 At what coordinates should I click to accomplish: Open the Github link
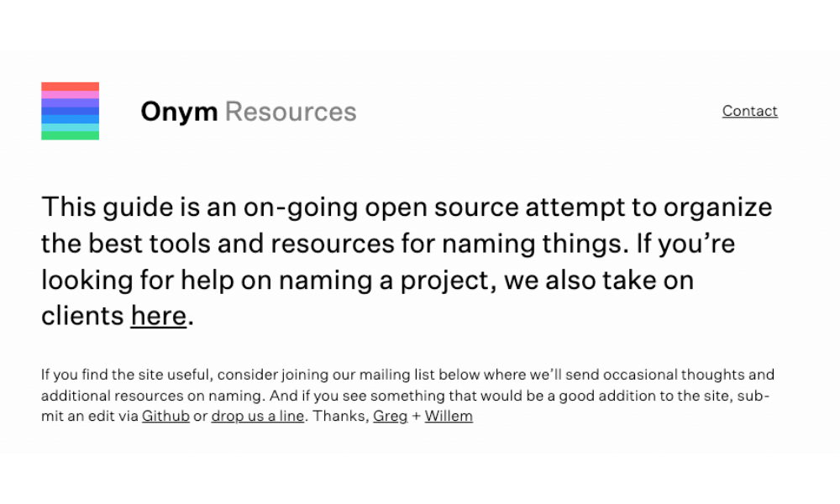tap(165, 416)
